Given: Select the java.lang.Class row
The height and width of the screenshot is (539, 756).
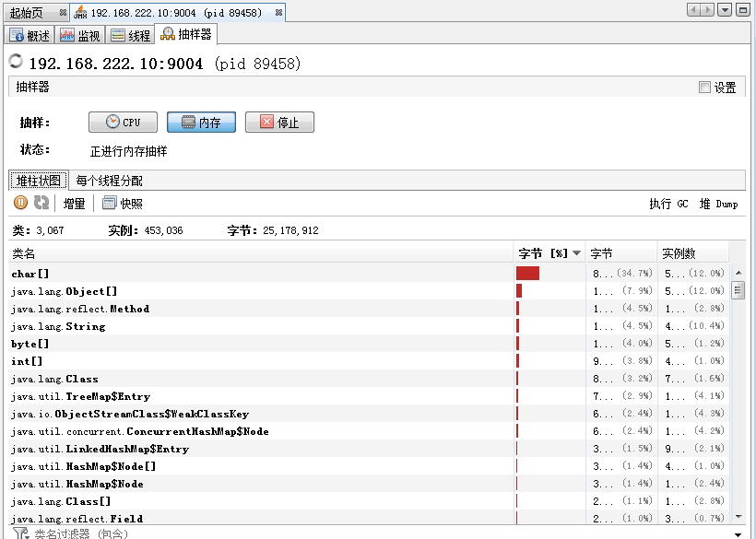Looking at the screenshot, I should [370, 378].
